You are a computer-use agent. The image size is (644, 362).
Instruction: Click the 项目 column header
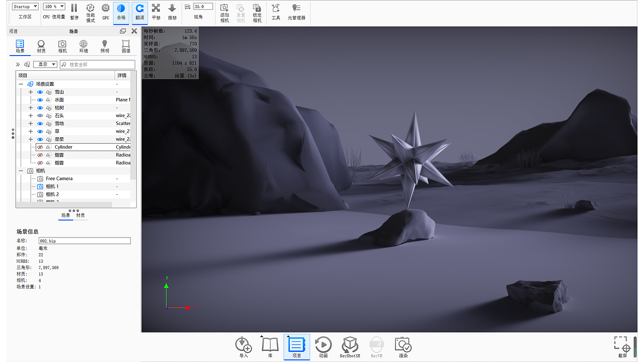[x=65, y=75]
